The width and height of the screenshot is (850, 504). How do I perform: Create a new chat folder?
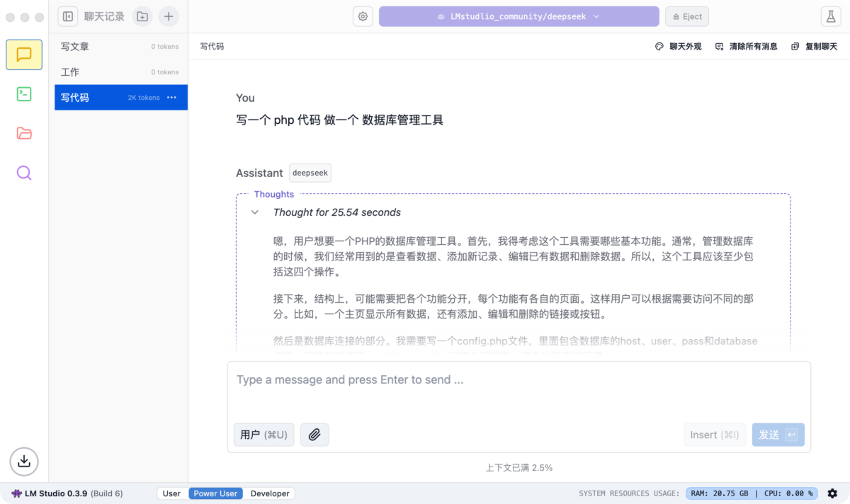[x=142, y=16]
